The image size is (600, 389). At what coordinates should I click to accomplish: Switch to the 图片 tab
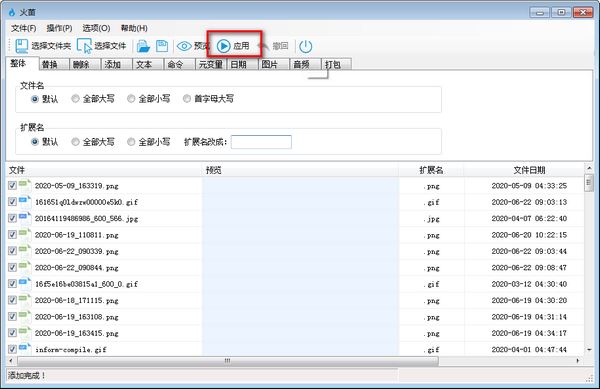(x=274, y=64)
